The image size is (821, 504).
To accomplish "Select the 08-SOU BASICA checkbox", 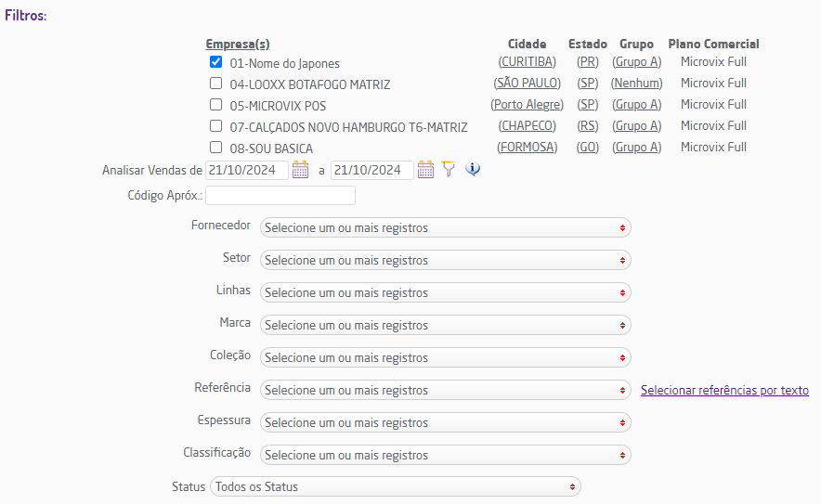I will click(216, 148).
